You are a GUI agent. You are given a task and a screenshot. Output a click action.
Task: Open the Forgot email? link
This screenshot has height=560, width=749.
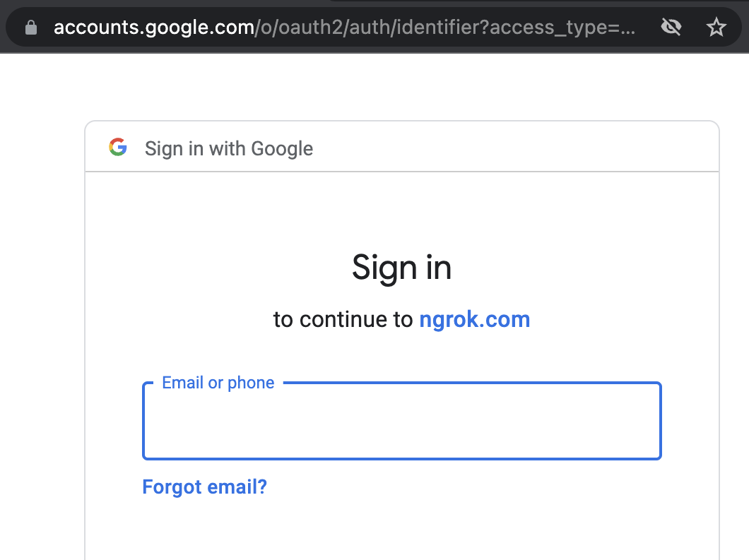[204, 487]
